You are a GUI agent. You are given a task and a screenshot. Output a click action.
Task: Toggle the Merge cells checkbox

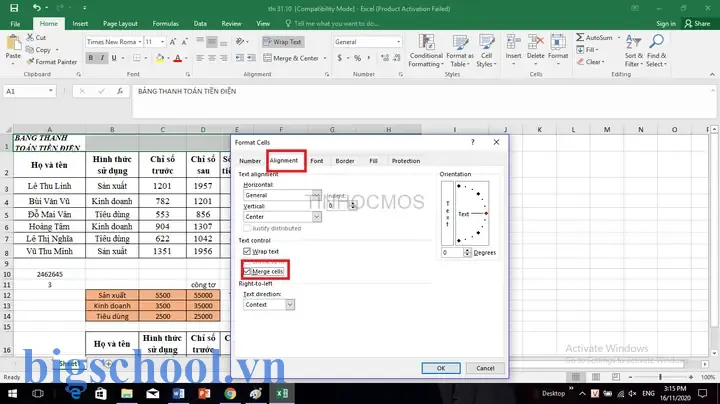coord(247,271)
